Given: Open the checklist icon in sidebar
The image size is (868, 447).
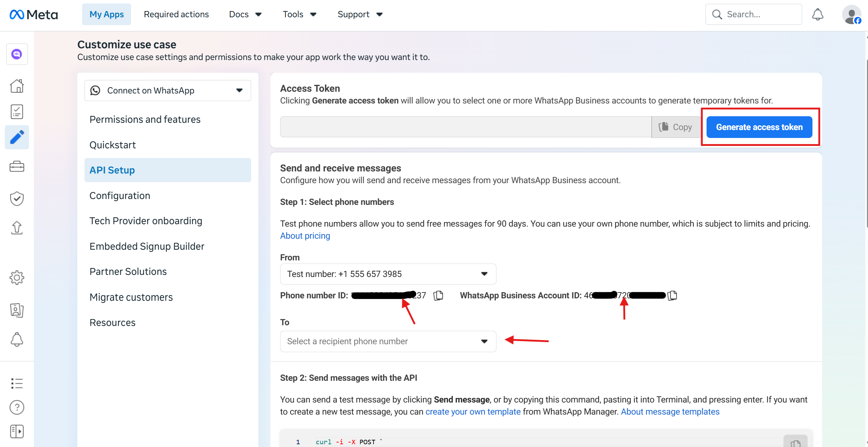Looking at the screenshot, I should click(17, 112).
